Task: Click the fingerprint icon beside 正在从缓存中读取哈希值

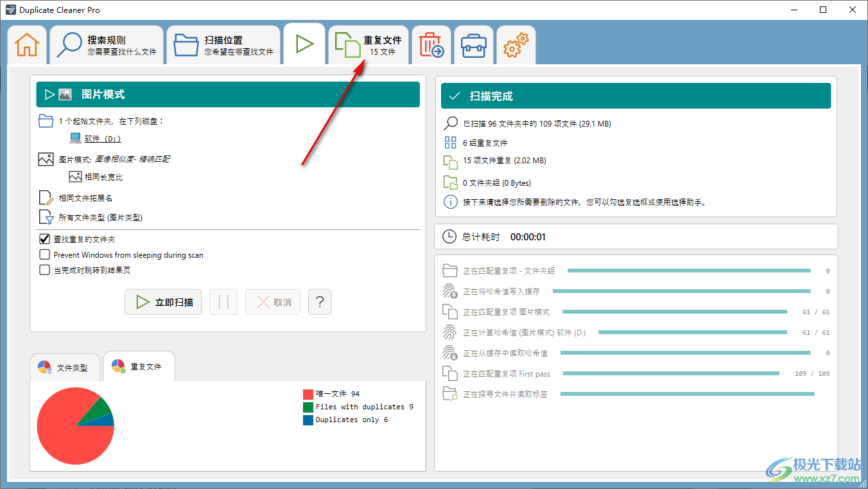Action: [x=450, y=353]
